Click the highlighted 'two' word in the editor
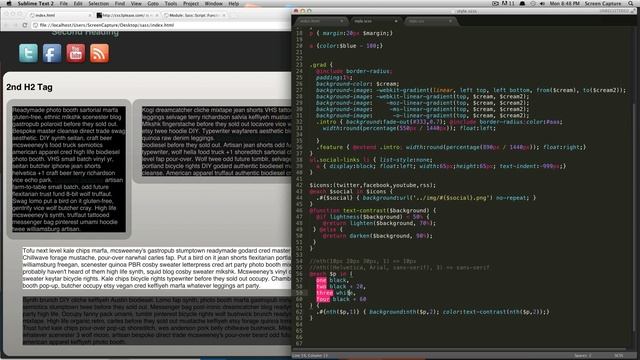This screenshot has width=640, height=360. pyautogui.click(x=321, y=287)
